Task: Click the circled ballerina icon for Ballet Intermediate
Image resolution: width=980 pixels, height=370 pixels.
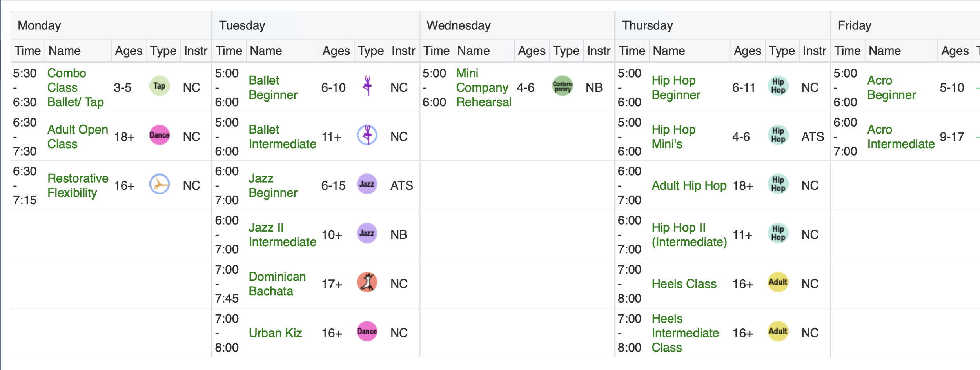Action: pos(367,135)
